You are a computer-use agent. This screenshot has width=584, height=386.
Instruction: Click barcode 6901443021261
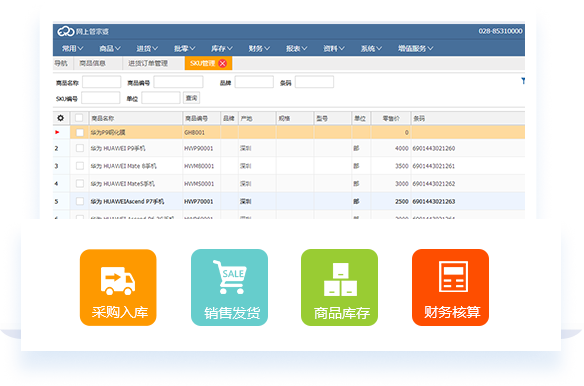(x=434, y=166)
